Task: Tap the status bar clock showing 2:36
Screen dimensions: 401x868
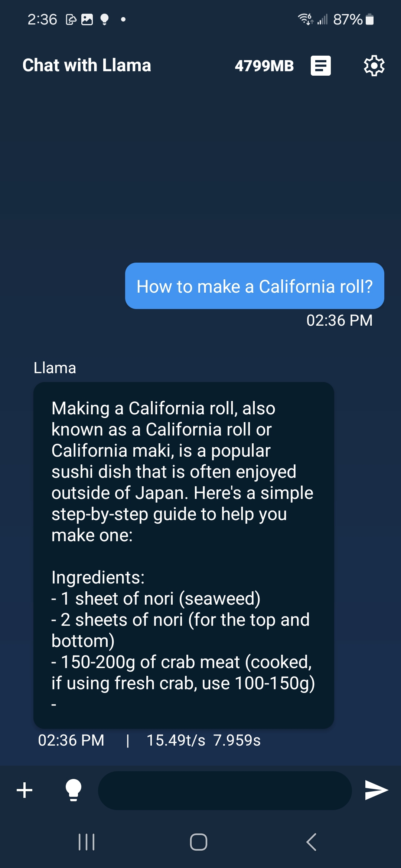Action: point(42,19)
